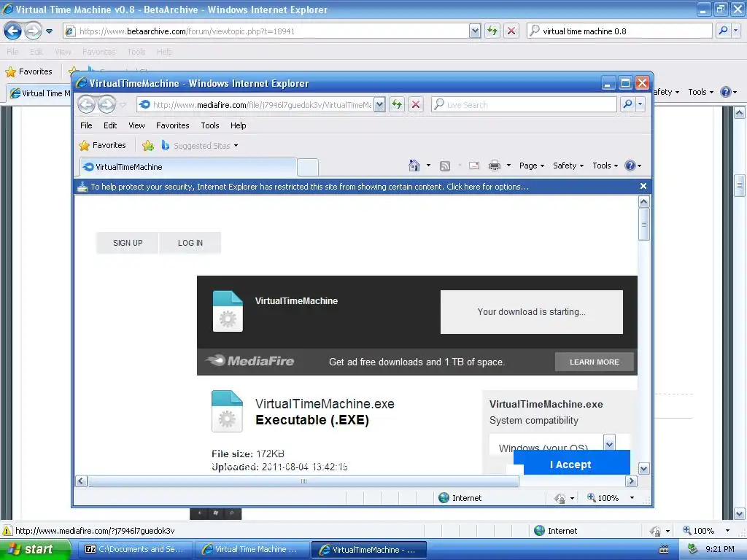The width and height of the screenshot is (747, 560).
Task: Click MediaFire logo in banner
Action: [250, 361]
